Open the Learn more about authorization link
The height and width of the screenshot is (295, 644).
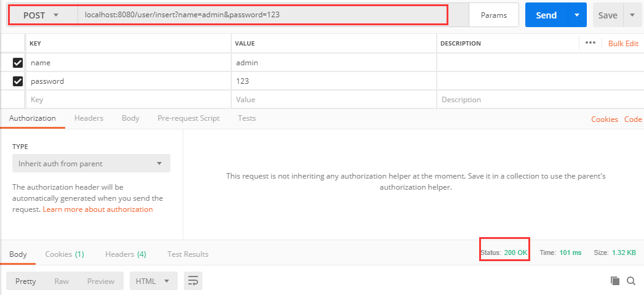click(98, 209)
